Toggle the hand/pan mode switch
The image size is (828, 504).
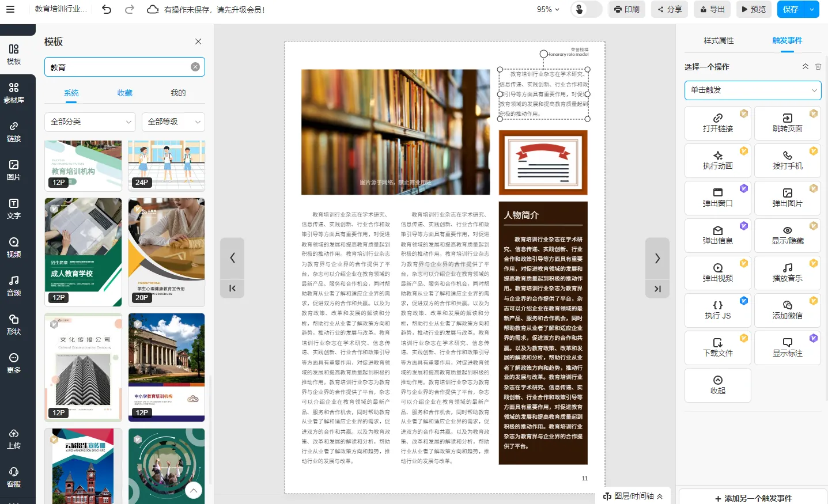[586, 9]
